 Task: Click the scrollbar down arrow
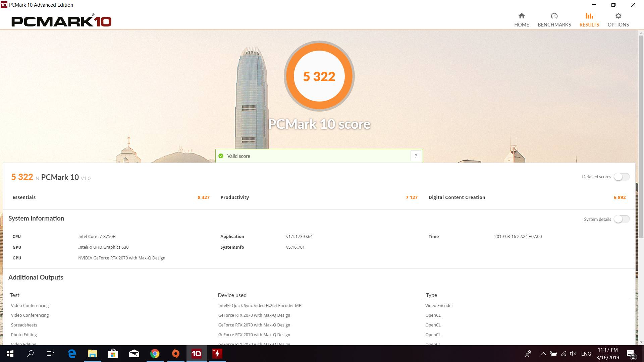point(641,342)
